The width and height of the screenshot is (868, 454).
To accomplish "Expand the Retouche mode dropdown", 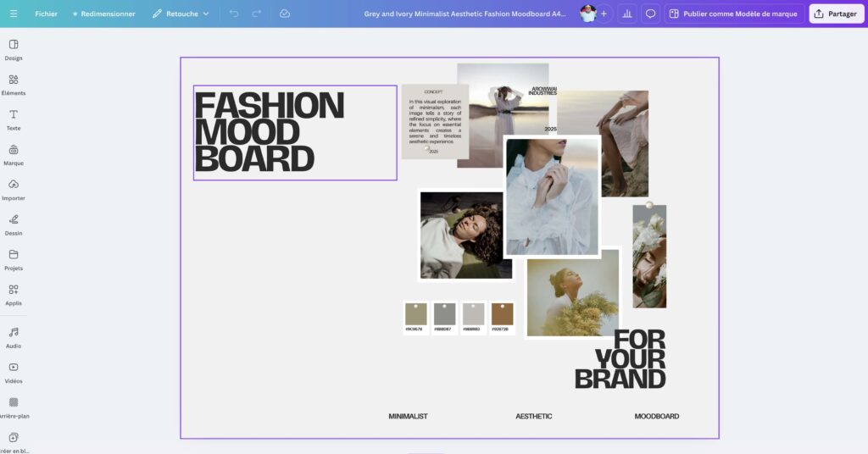I will tap(181, 14).
